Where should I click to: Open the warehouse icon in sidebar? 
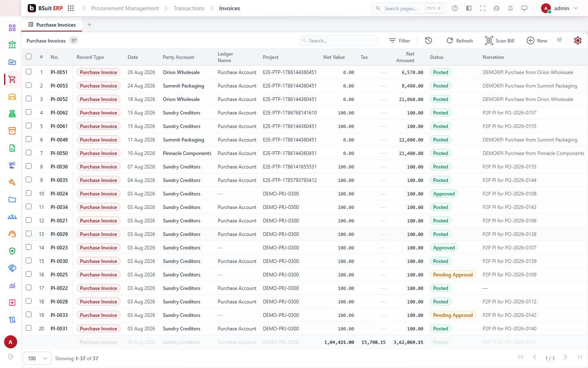[x=12, y=96]
